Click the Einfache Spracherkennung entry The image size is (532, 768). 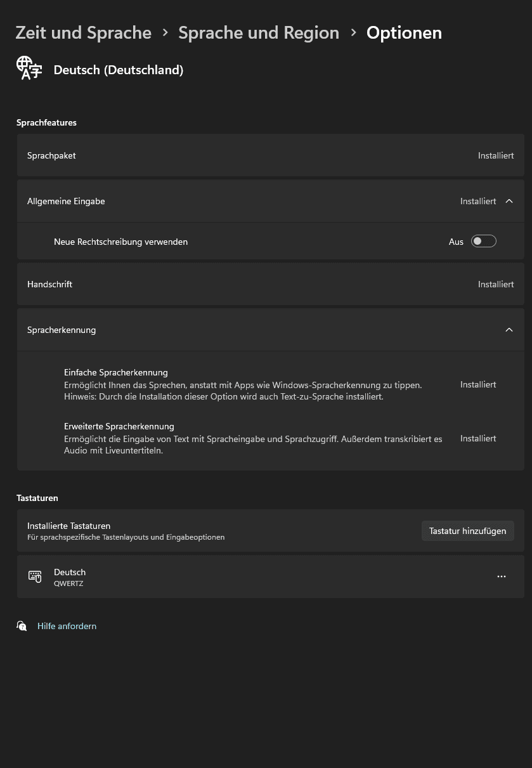coord(116,372)
